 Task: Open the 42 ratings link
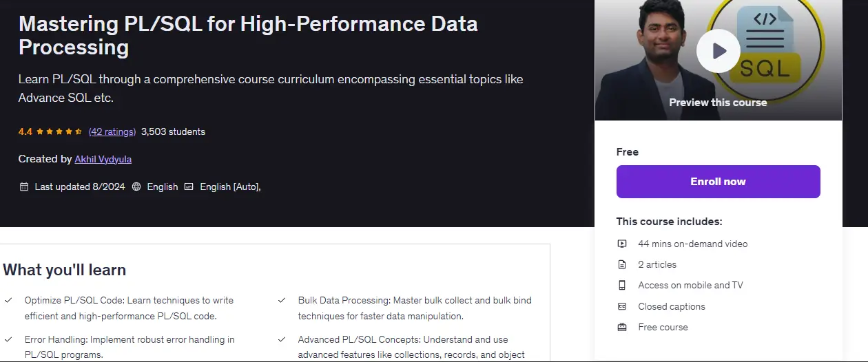(x=112, y=131)
